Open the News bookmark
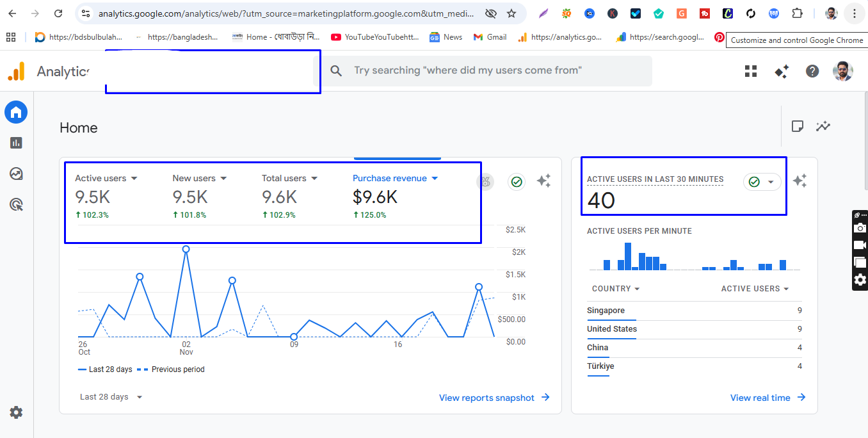The width and height of the screenshot is (868, 438). tap(446, 37)
